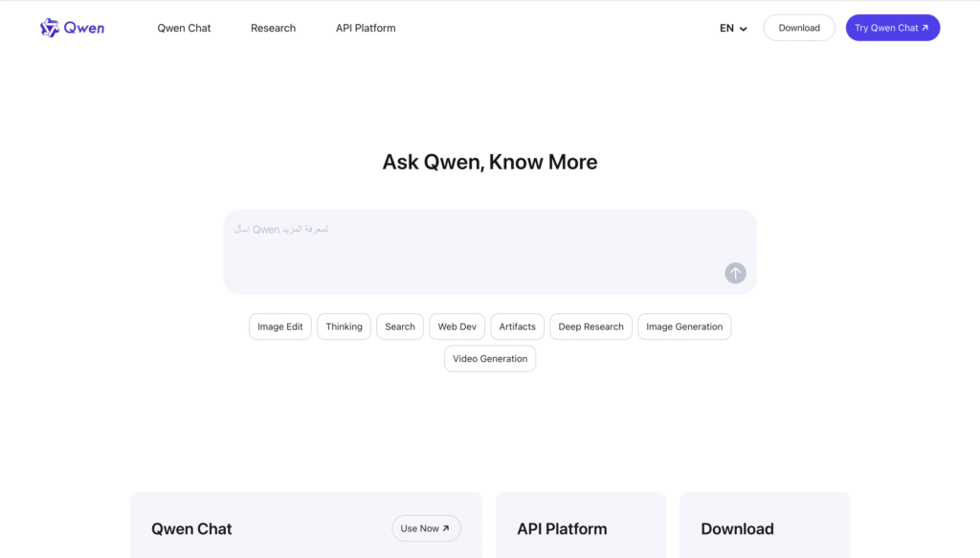The height and width of the screenshot is (558, 980).
Task: Open the API Platform card
Action: [x=580, y=527]
